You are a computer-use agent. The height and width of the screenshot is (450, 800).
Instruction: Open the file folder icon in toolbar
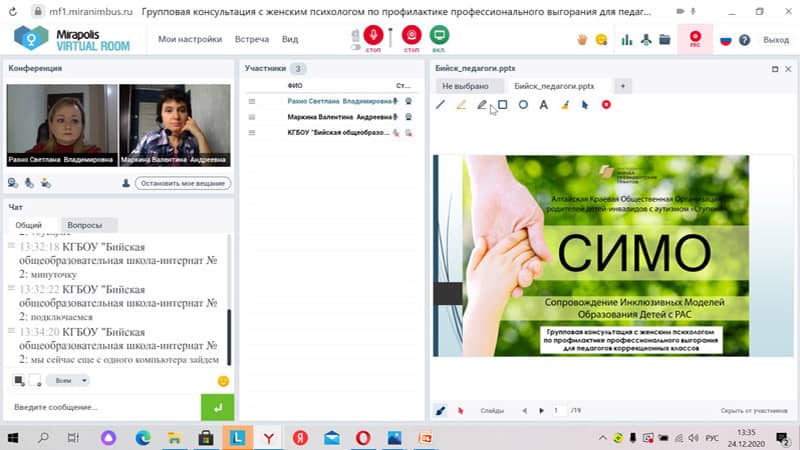664,39
